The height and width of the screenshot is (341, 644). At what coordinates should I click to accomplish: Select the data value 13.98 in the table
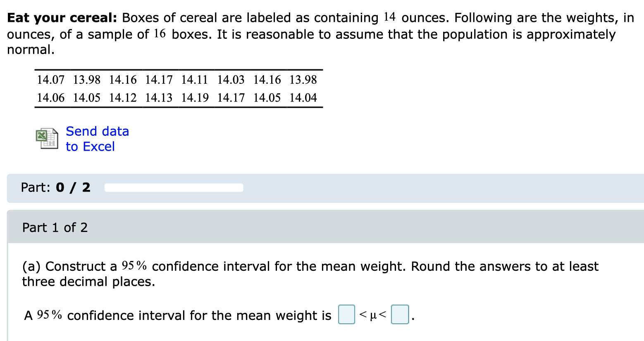click(86, 79)
